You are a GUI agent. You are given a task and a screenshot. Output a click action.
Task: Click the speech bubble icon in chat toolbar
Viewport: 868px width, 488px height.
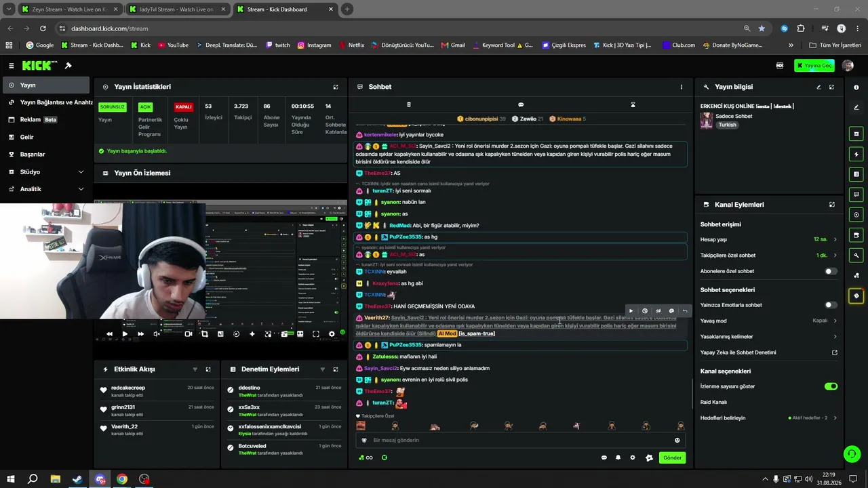(x=521, y=105)
